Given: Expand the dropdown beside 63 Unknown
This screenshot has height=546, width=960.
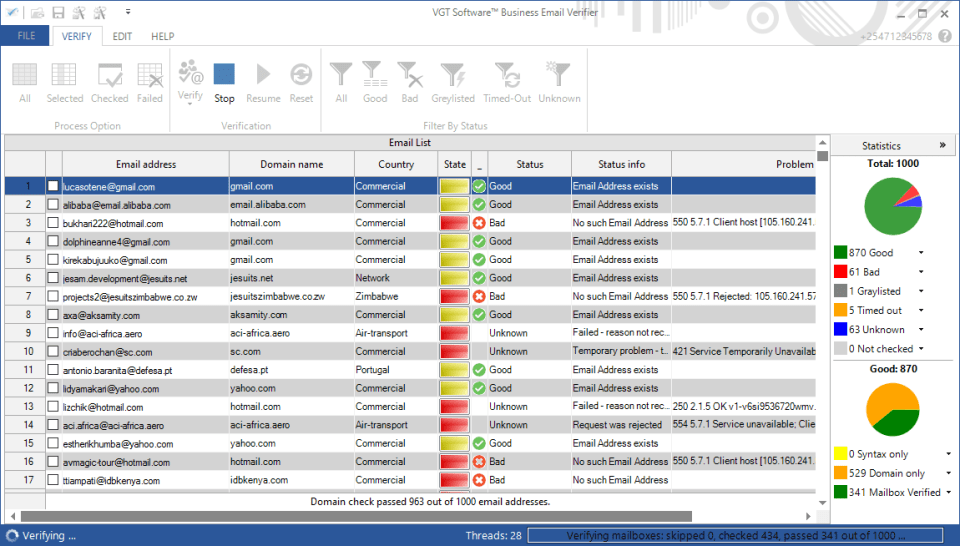Looking at the screenshot, I should [921, 329].
